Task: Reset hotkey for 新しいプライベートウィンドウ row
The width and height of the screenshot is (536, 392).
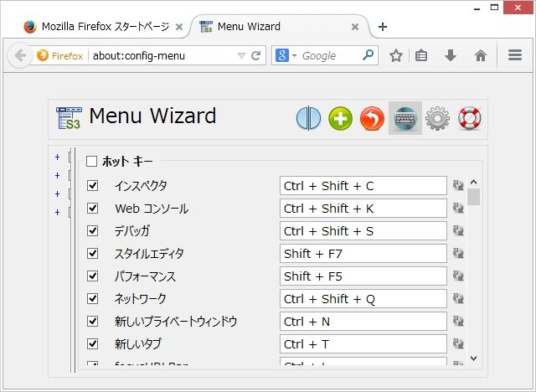Action: point(458,321)
